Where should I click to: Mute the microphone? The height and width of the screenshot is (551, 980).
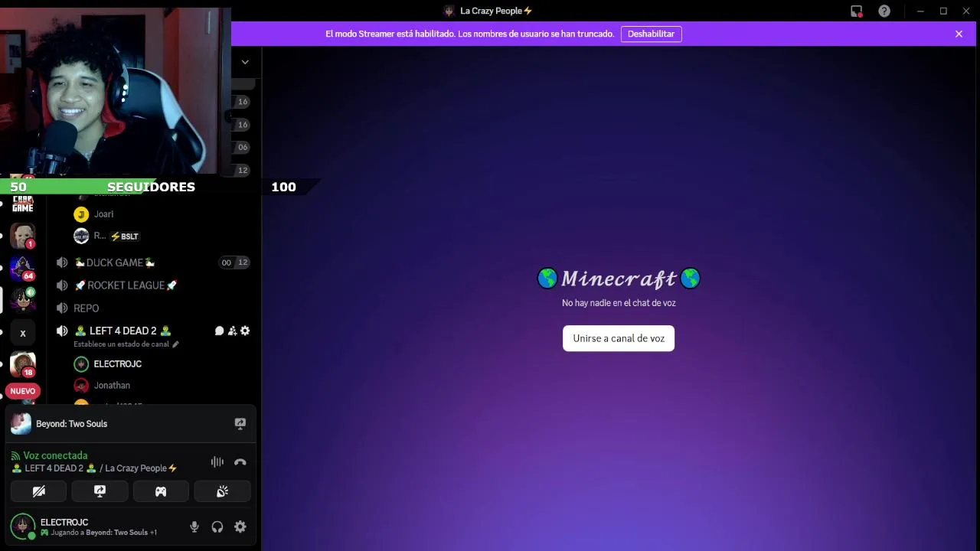point(194,527)
